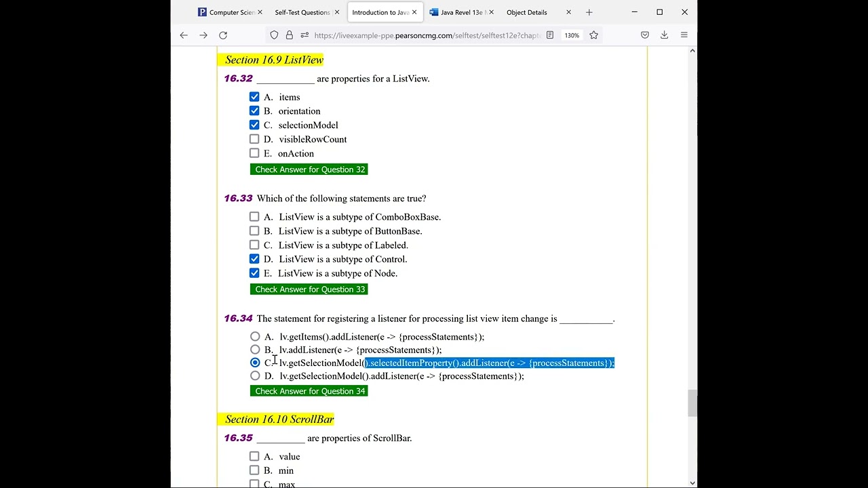Image resolution: width=868 pixels, height=488 pixels.
Task: Close the Java Revel 13e tab
Action: (x=491, y=12)
